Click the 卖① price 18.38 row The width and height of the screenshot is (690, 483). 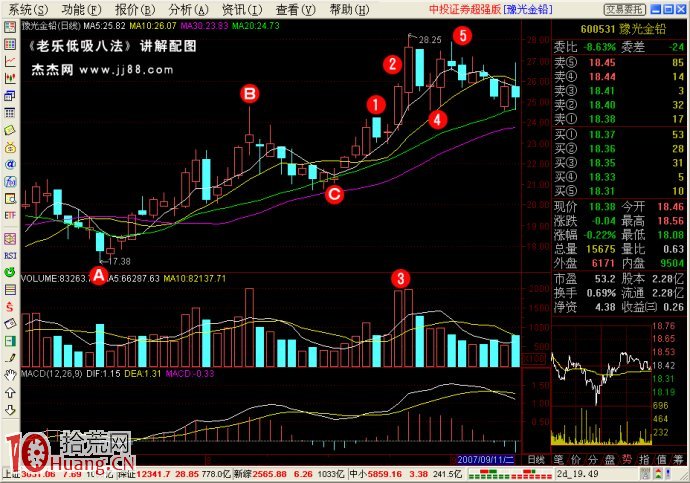(619, 119)
